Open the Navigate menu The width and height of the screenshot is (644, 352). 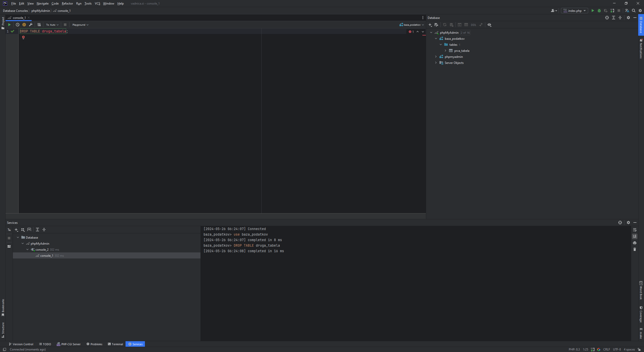tap(43, 4)
